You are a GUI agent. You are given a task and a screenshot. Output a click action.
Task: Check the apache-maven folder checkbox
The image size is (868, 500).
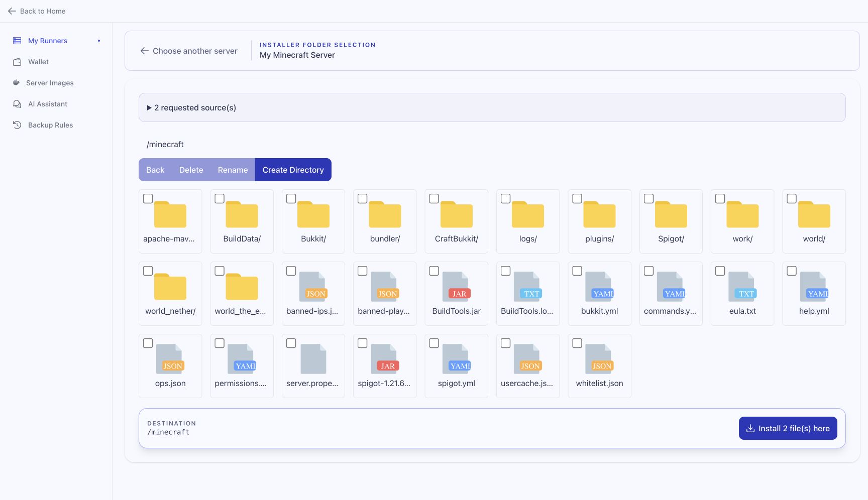pos(148,199)
